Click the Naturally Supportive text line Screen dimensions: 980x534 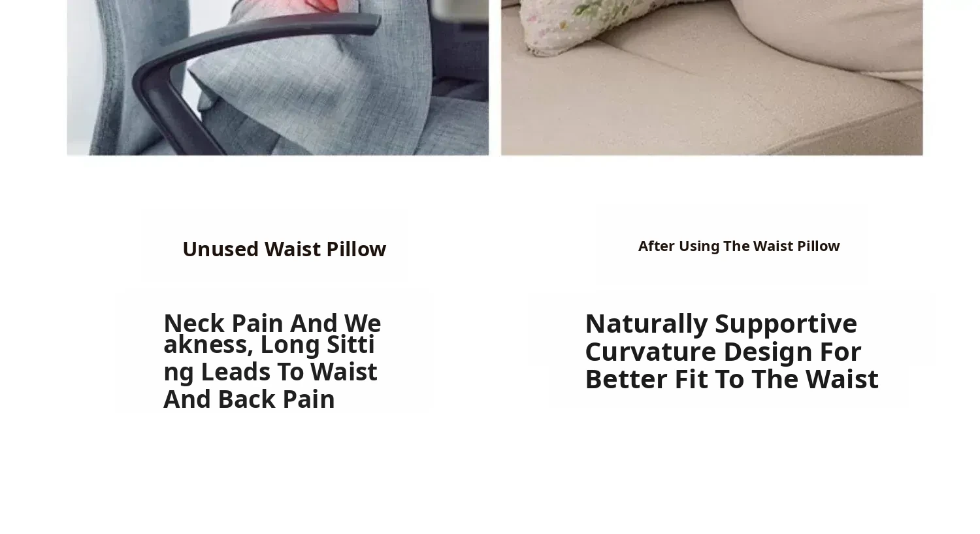point(721,324)
